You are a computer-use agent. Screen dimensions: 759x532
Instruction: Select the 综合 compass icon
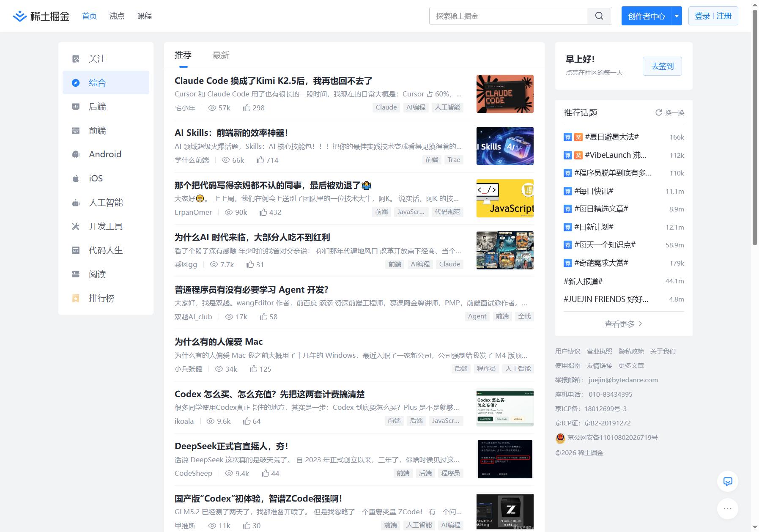76,83
